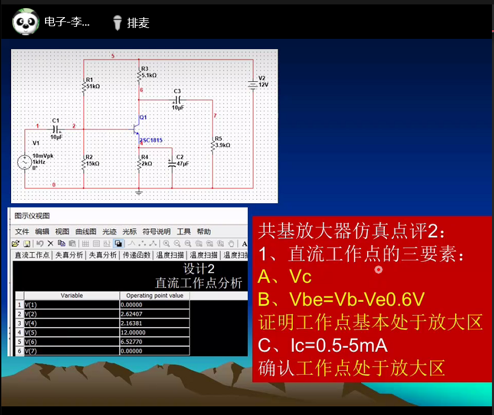Click the open file icon in Grapher toolbar
This screenshot has height=415, width=494.
(x=15, y=244)
